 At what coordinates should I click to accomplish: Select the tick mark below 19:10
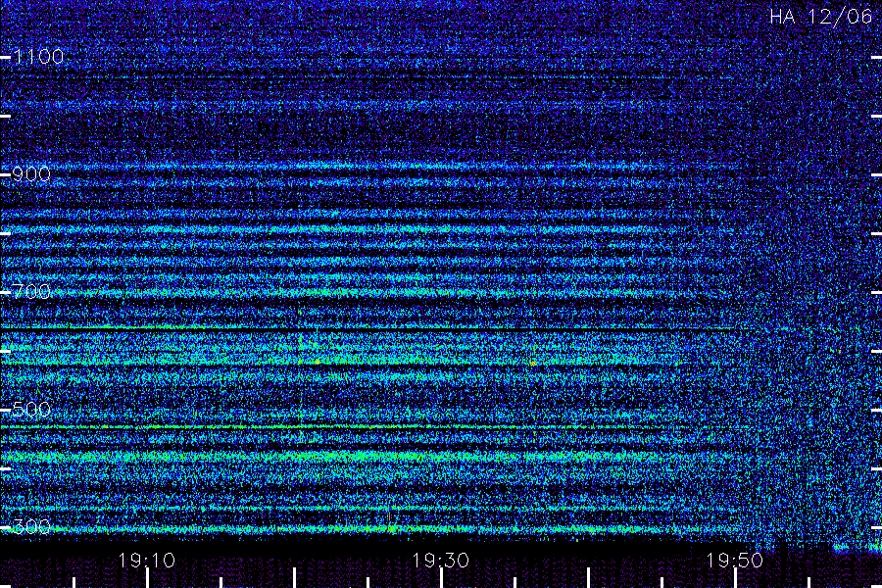coord(147,578)
